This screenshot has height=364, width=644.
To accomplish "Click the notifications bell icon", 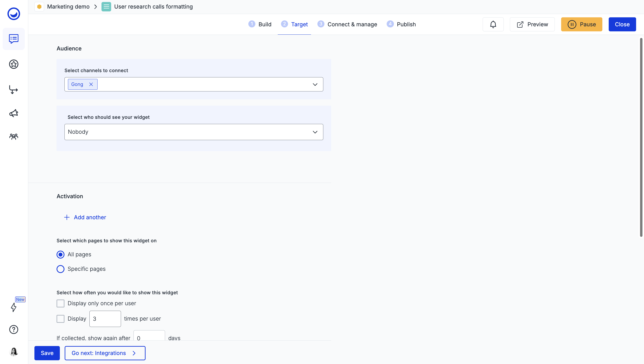I will 493,24.
